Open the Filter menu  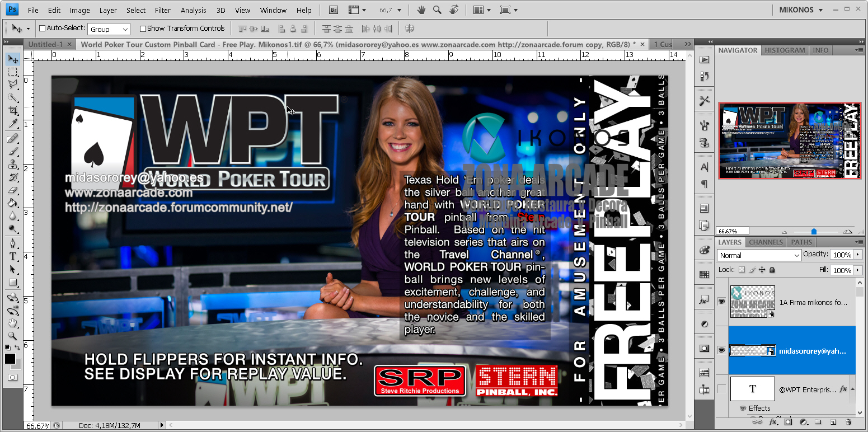coord(163,10)
